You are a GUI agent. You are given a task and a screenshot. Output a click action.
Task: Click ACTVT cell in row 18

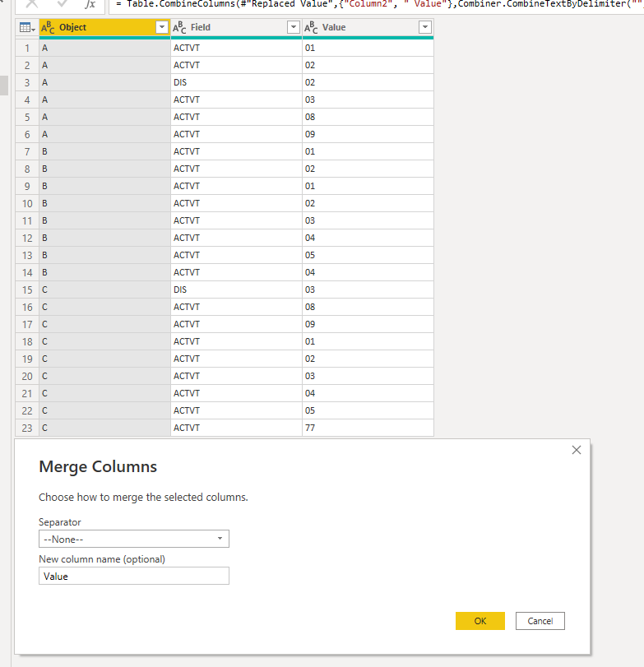tap(236, 341)
